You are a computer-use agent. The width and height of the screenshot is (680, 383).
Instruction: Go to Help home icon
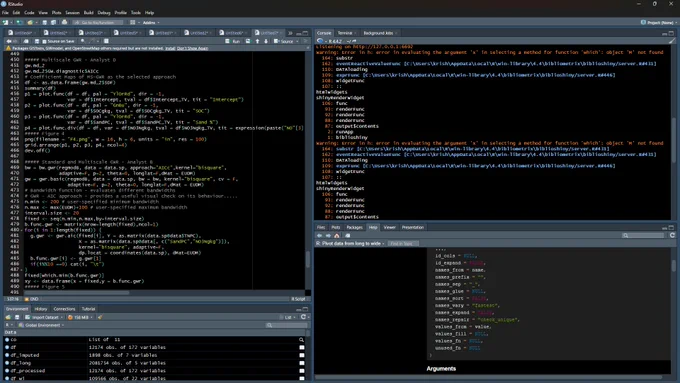(337, 236)
